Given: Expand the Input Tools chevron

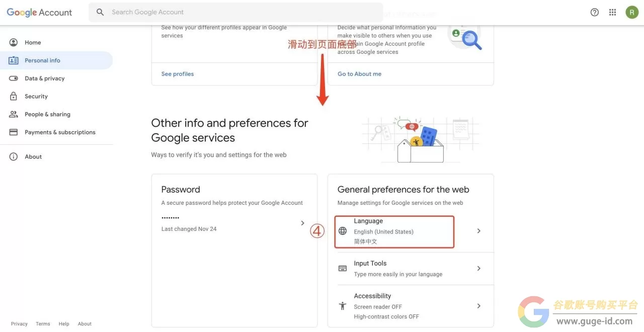Looking at the screenshot, I should (x=479, y=269).
